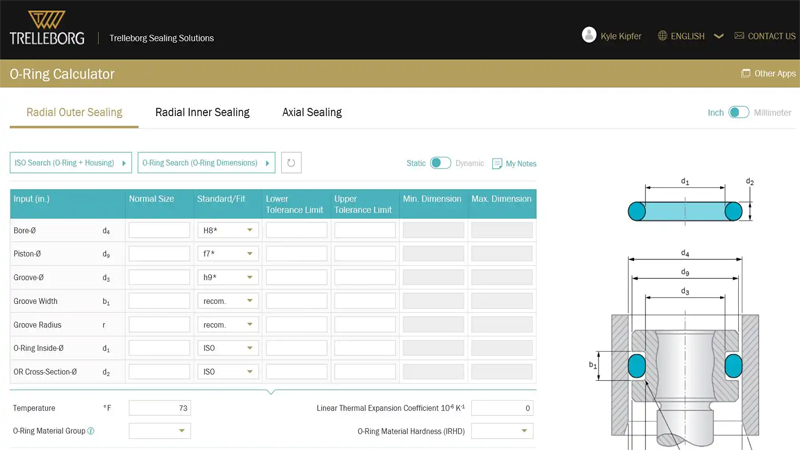Toggle the Static/Dynamic switch
The image size is (800, 450).
tap(440, 163)
